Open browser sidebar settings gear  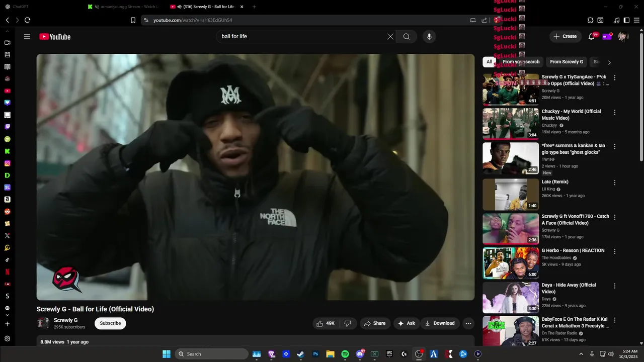click(x=8, y=339)
